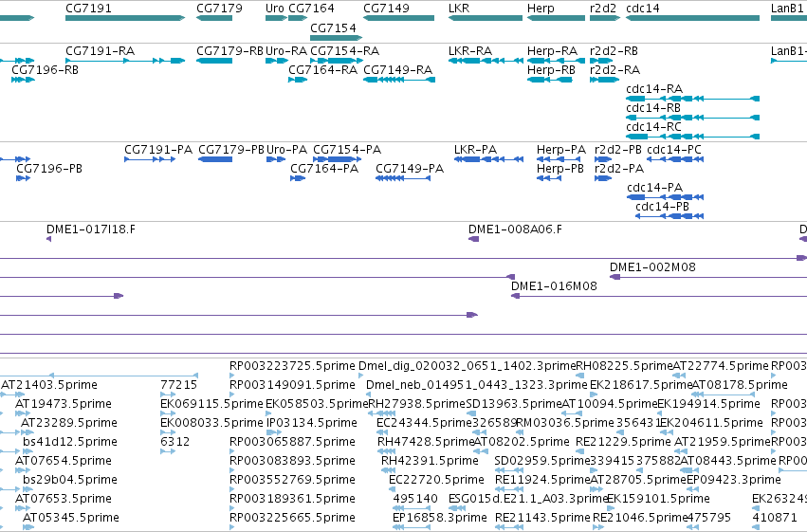Click the Herp-RB transcript

click(550, 80)
